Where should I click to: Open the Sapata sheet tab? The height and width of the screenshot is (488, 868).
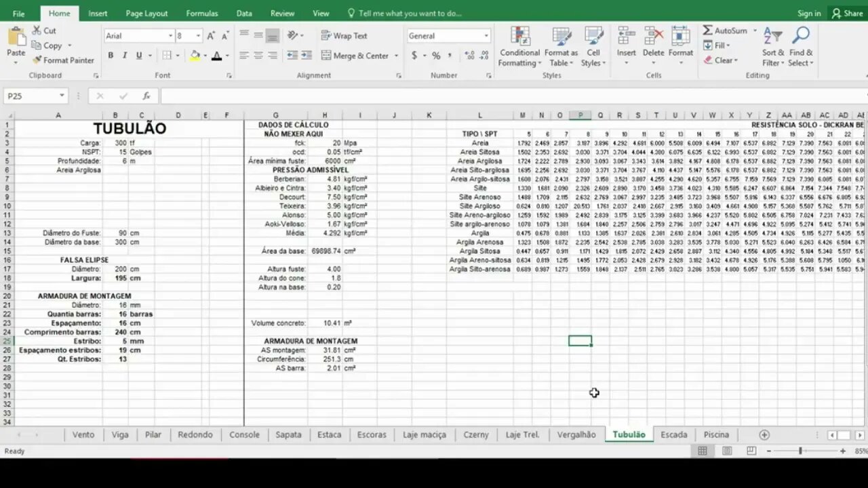tap(289, 434)
